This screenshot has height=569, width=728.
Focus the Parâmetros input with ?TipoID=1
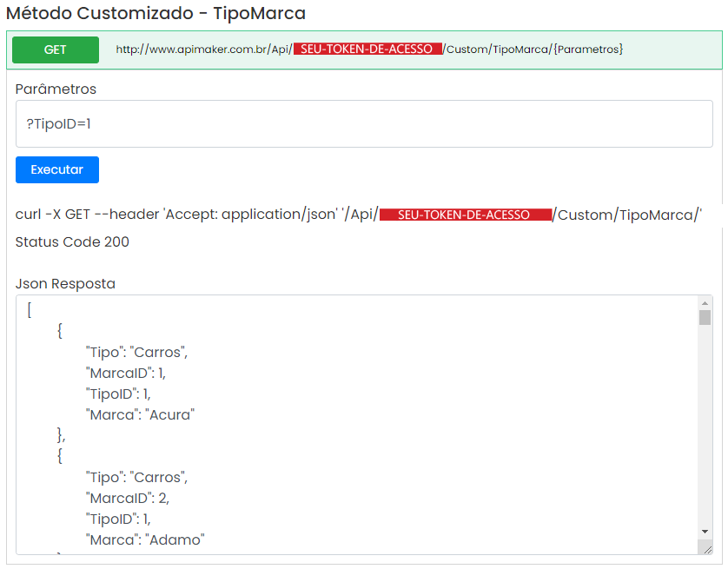coord(364,124)
